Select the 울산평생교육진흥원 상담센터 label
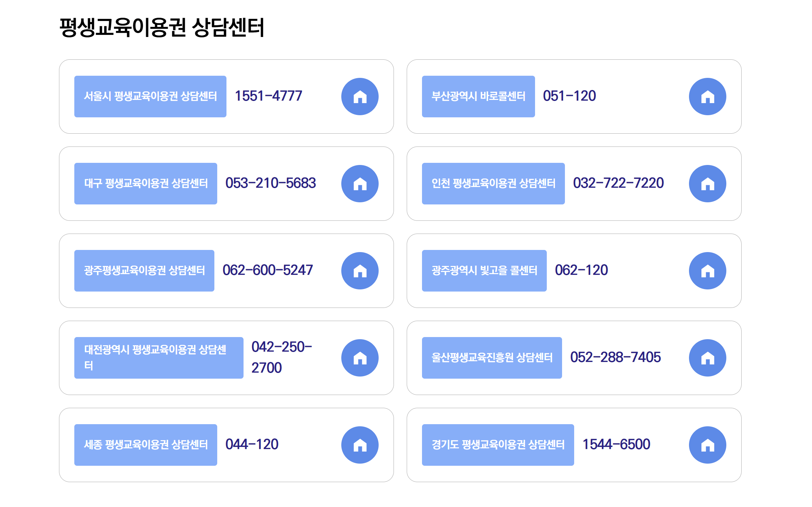The width and height of the screenshot is (812, 507). point(492,358)
